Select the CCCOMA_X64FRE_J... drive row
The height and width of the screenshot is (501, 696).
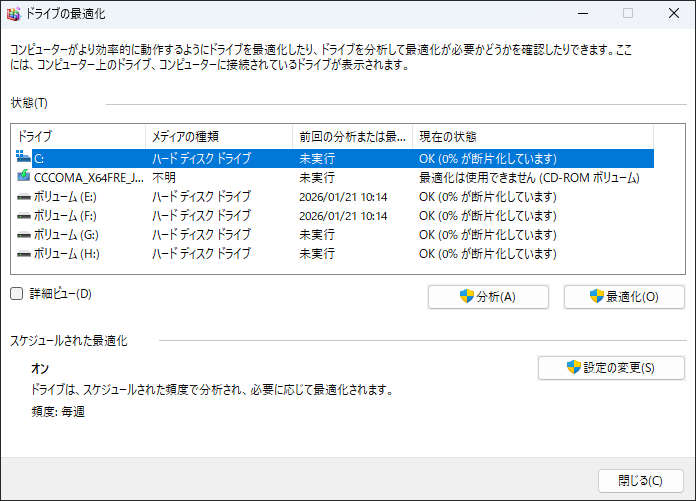point(335,178)
